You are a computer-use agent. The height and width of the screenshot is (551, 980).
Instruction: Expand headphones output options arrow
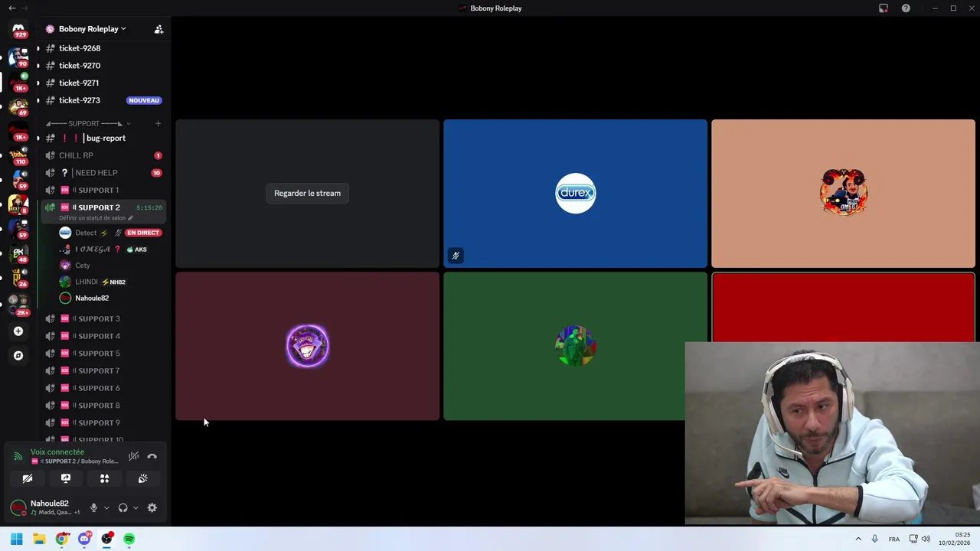136,507
